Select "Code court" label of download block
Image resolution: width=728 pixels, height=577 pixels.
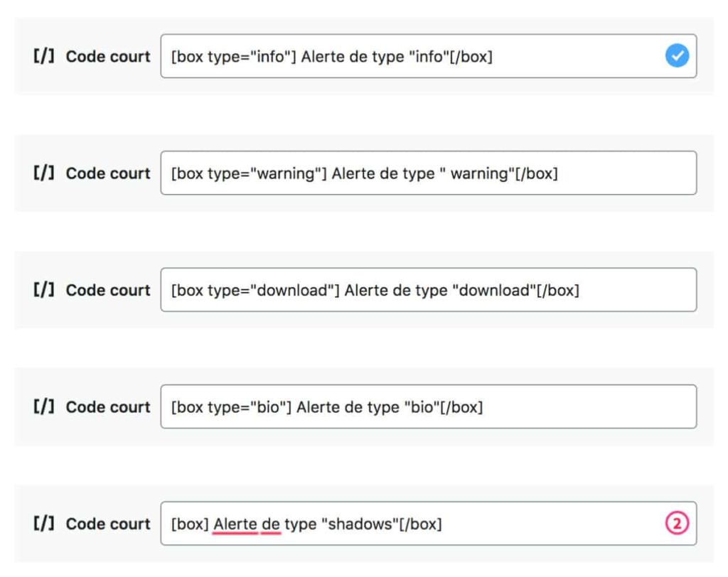(108, 290)
